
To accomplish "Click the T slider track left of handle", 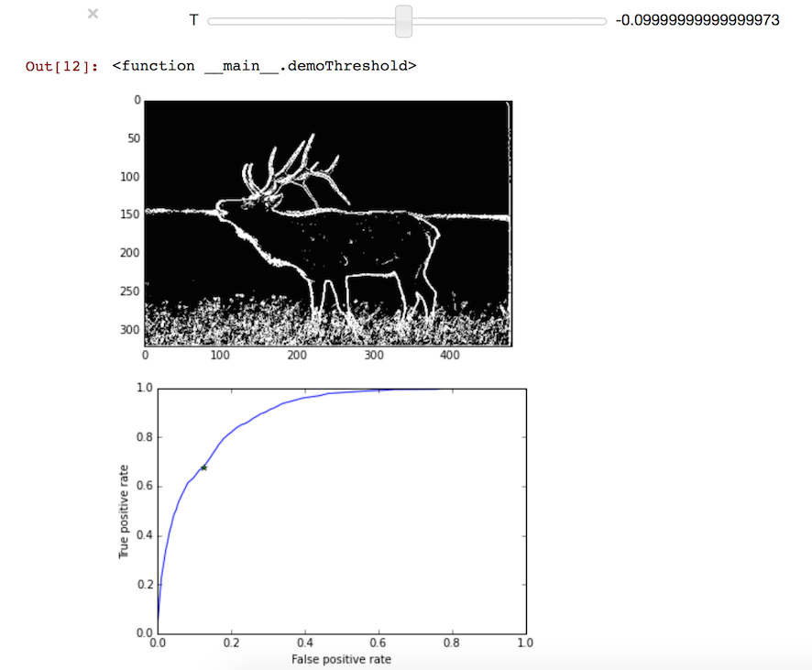I will click(x=302, y=21).
